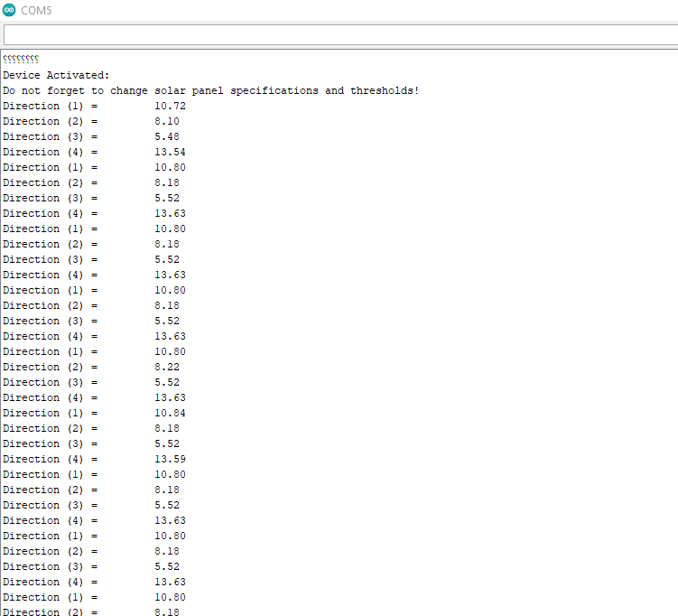Select the 8.10 reading value
The image size is (678, 616).
click(167, 122)
